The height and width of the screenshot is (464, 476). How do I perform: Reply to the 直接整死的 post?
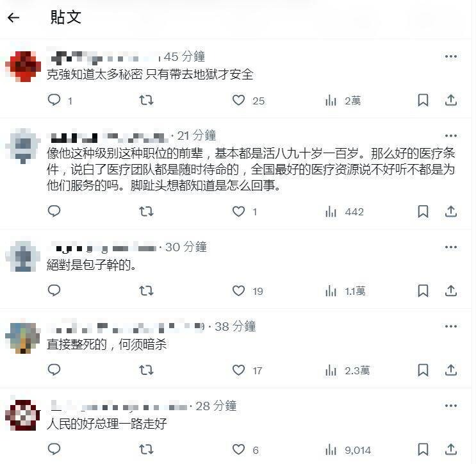point(54,370)
